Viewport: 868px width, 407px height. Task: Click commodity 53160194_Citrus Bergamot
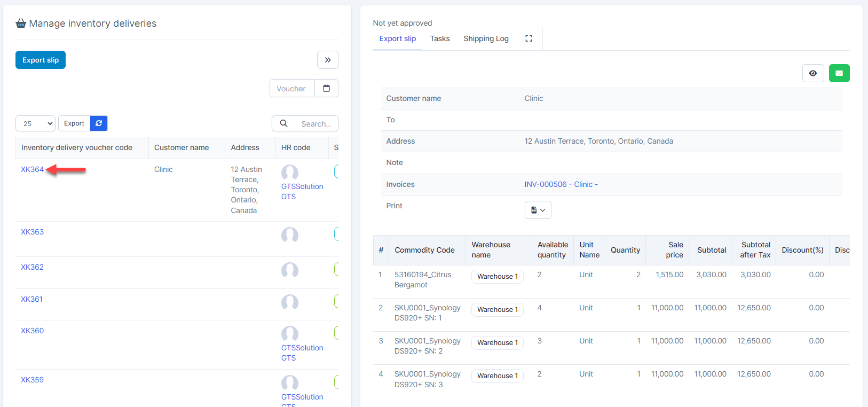(423, 279)
